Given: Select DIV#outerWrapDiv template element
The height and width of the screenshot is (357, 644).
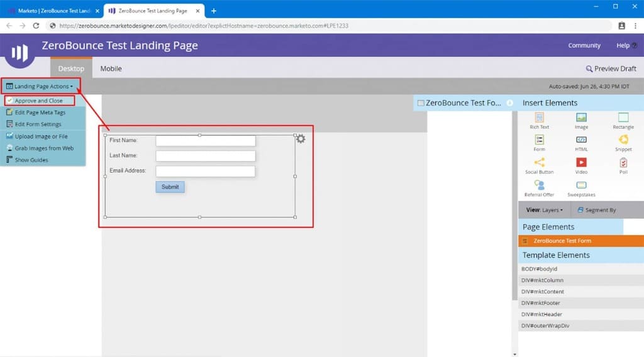Looking at the screenshot, I should 580,326.
